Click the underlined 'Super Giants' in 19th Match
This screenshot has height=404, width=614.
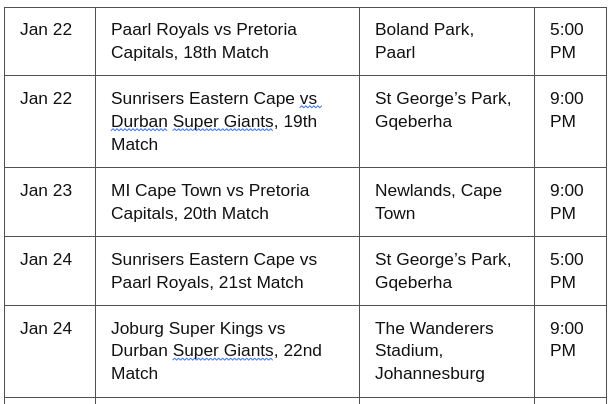(223, 122)
